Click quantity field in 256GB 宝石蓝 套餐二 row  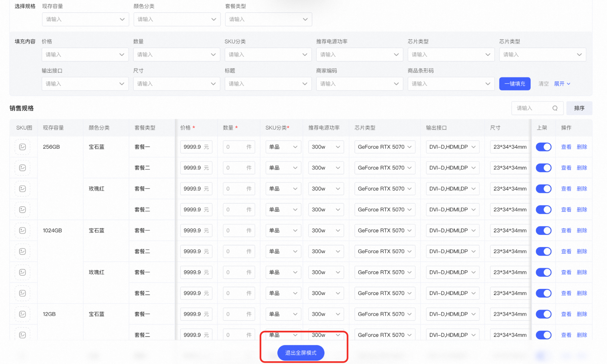239,168
